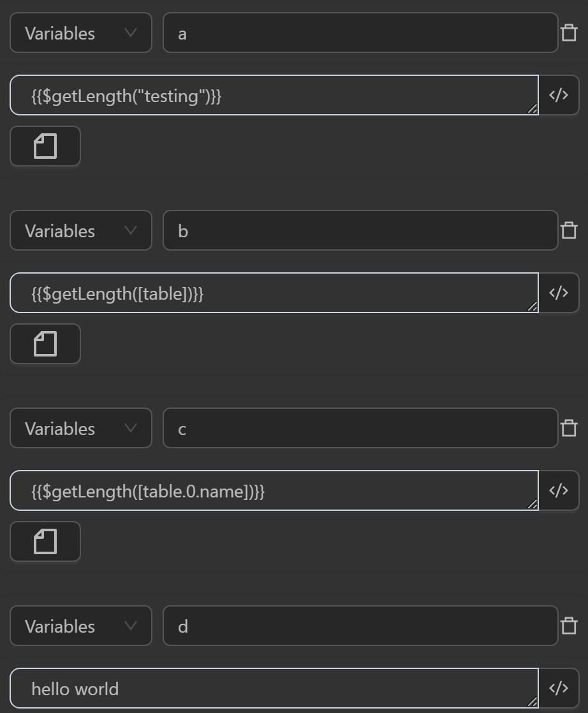Open Variables dropdown for row b
588x713 pixels.
coord(81,230)
